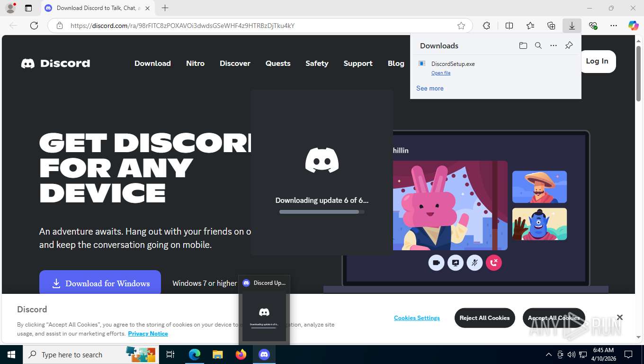View site information lock icon
This screenshot has width=644, height=364.
[60, 26]
